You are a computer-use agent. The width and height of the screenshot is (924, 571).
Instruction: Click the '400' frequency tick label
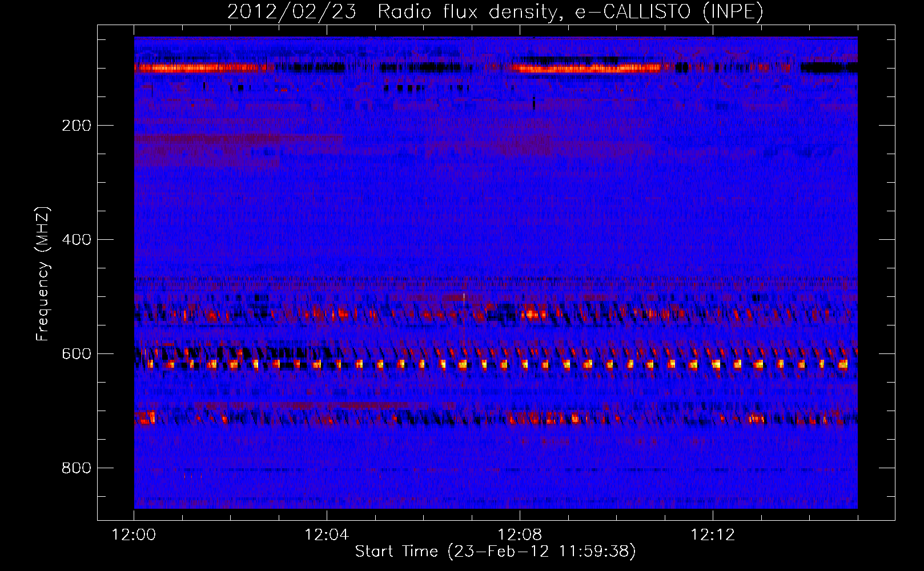(x=77, y=240)
